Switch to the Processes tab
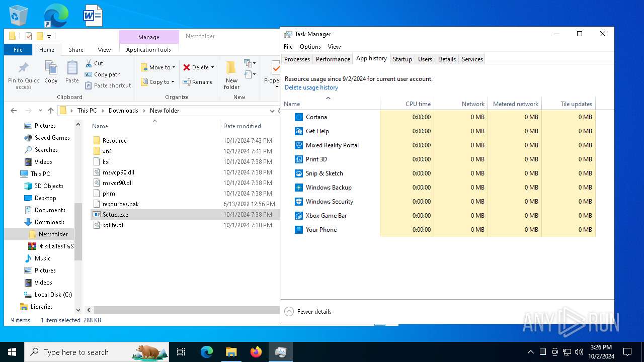 click(x=297, y=59)
